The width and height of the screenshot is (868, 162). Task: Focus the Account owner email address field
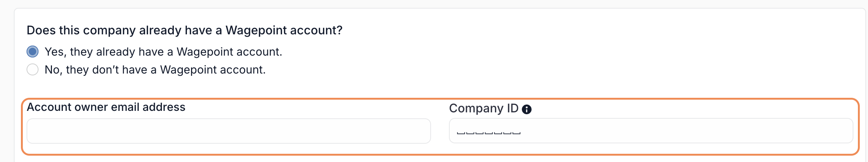coord(229,131)
